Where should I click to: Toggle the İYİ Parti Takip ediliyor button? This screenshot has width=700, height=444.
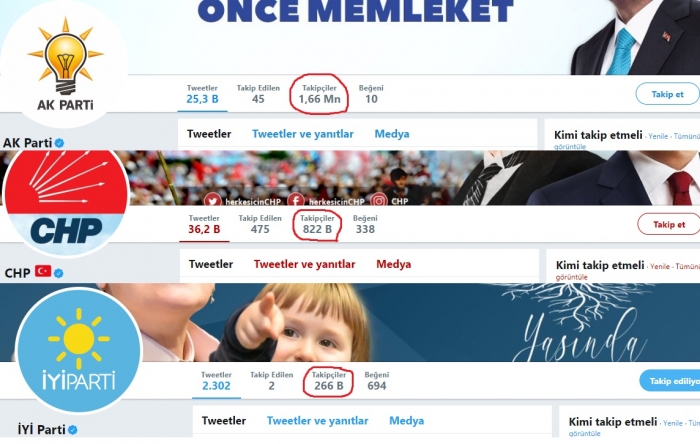670,381
